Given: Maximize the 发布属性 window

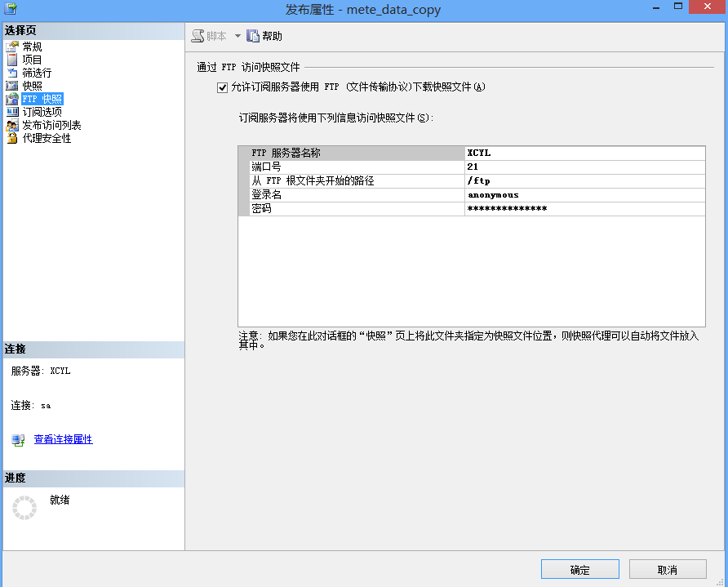Looking at the screenshot, I should [678, 7].
